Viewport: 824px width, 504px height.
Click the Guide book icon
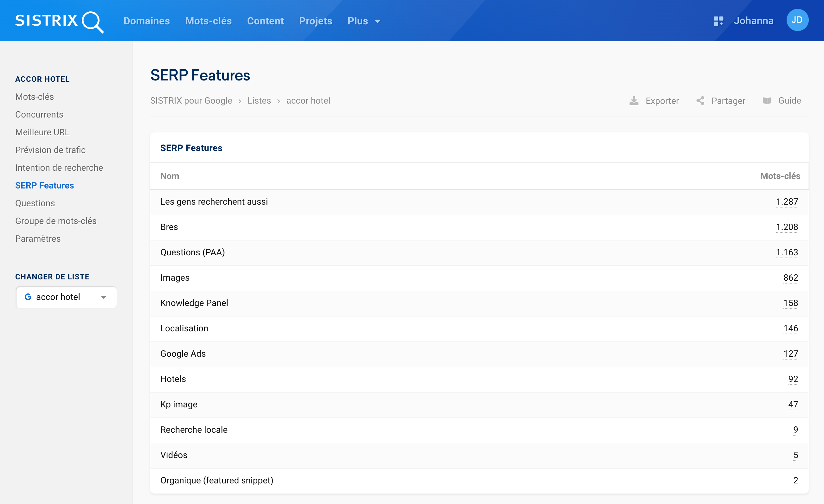[767, 101]
